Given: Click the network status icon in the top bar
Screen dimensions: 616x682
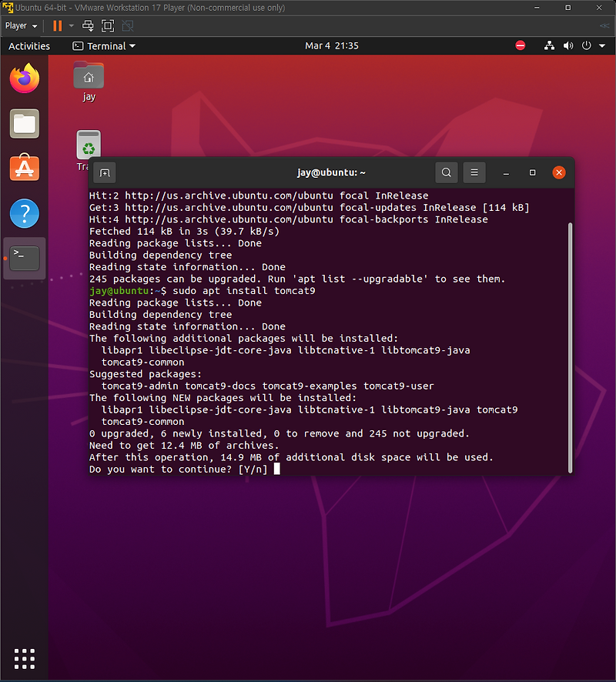Looking at the screenshot, I should point(549,45).
